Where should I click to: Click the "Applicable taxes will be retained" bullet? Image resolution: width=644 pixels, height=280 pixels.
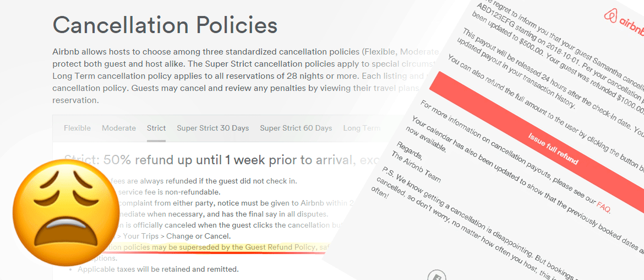(x=158, y=270)
